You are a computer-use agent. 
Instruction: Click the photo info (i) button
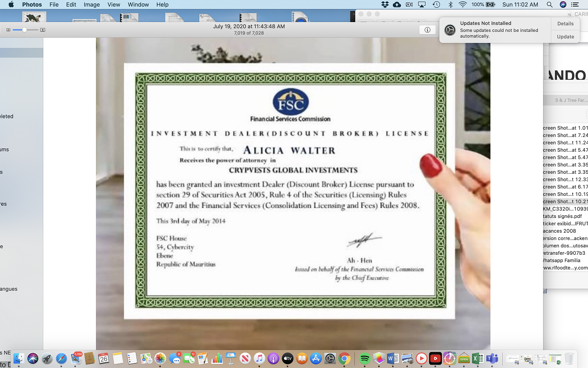pyautogui.click(x=427, y=30)
